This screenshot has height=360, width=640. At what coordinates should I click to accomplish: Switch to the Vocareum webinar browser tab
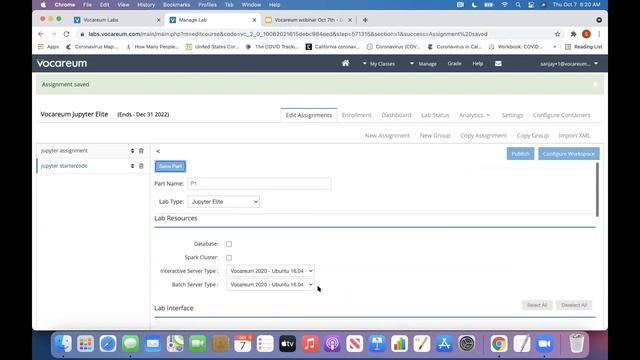click(308, 20)
